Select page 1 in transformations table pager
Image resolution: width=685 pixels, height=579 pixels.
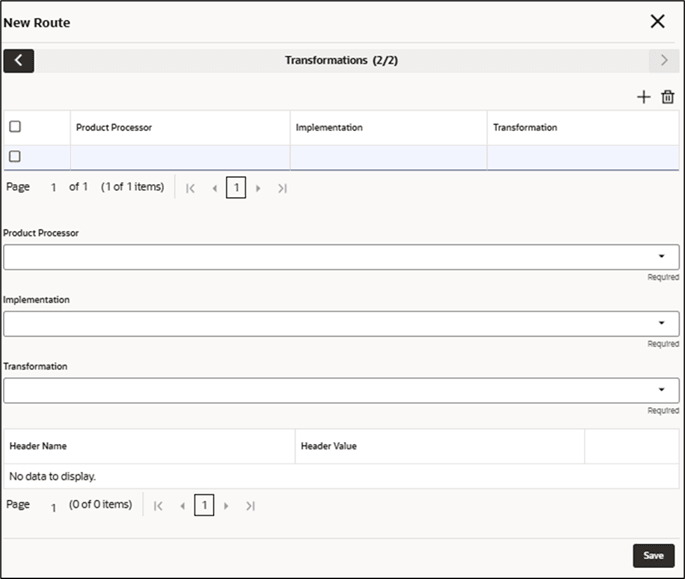(x=235, y=188)
